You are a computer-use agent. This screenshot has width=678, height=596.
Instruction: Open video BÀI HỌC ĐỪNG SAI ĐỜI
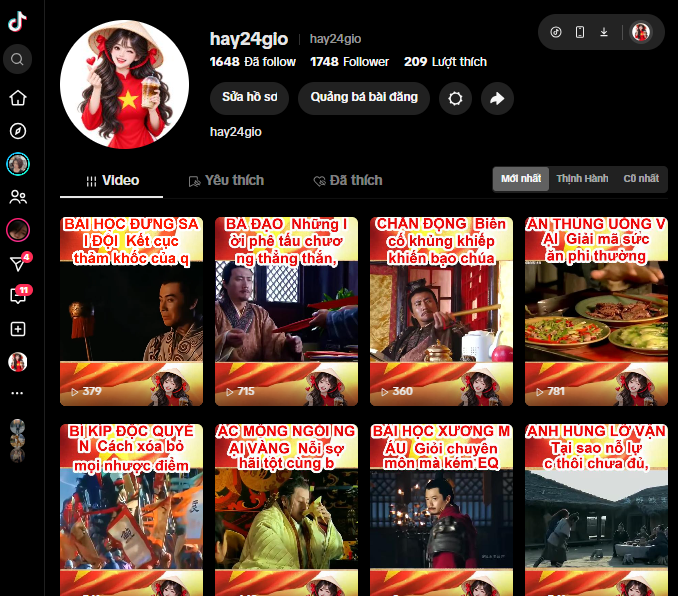(131, 311)
